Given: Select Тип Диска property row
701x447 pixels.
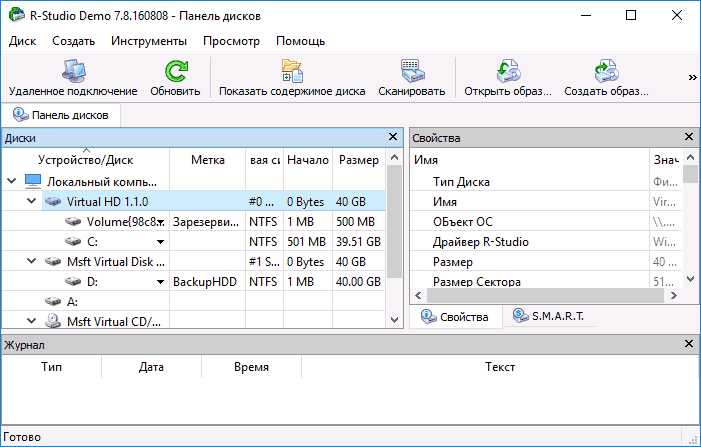Looking at the screenshot, I should point(546,182).
